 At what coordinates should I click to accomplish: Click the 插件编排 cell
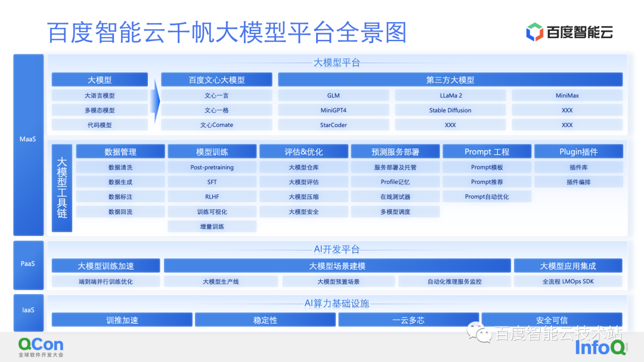(x=578, y=182)
